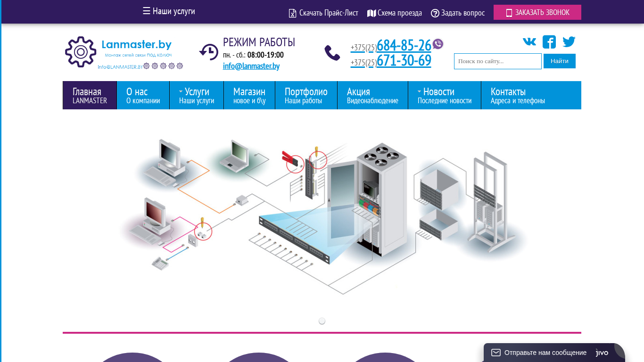Open the Акция Видеонаблюдение menu item
This screenshot has height=362, width=644.
[x=372, y=95]
